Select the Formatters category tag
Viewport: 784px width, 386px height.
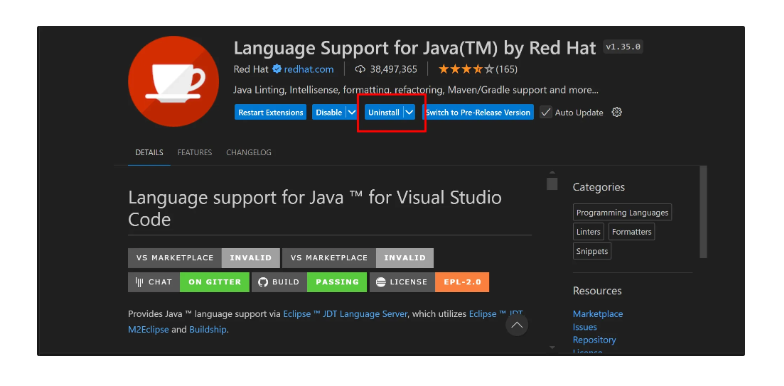pos(632,232)
